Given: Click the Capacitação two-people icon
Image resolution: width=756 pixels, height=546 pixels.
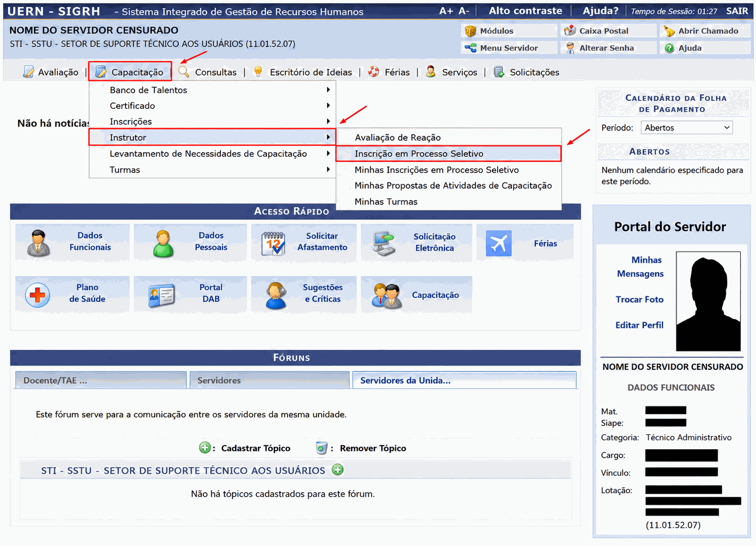Looking at the screenshot, I should point(386,296).
